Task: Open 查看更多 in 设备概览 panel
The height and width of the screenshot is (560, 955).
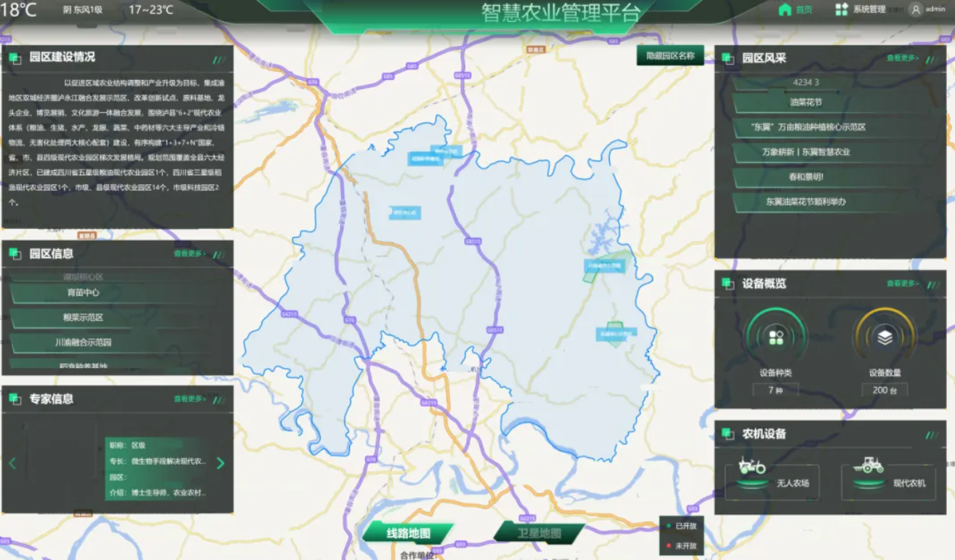Action: [x=902, y=284]
